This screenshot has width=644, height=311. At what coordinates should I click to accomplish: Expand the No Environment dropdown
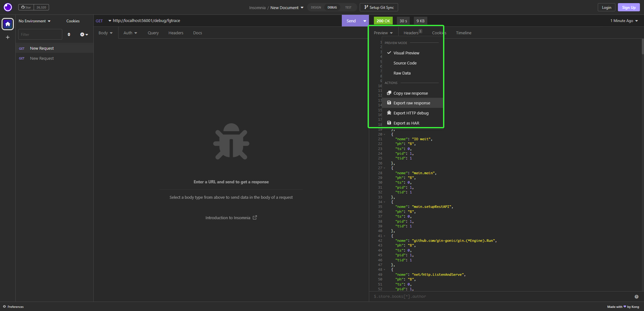(x=35, y=21)
